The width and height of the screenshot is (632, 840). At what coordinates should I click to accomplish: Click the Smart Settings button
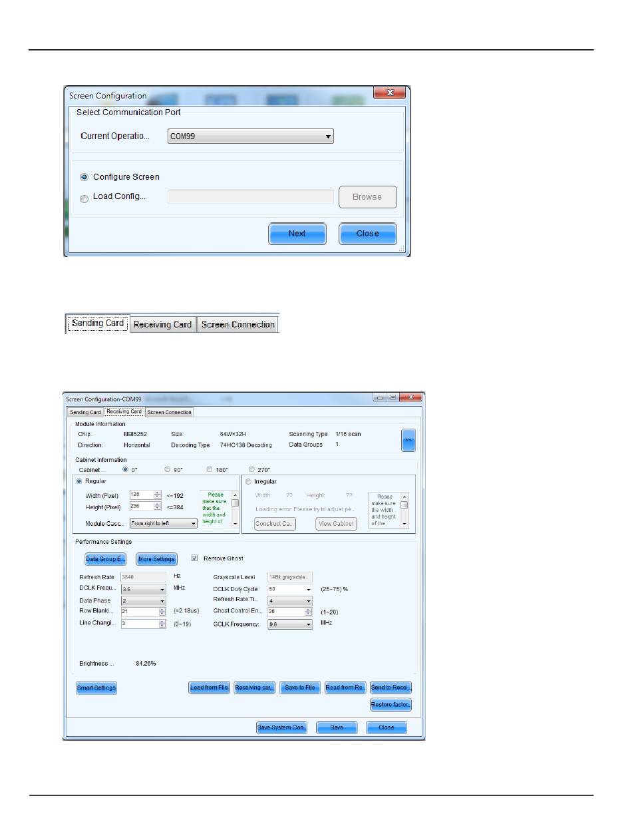96,688
